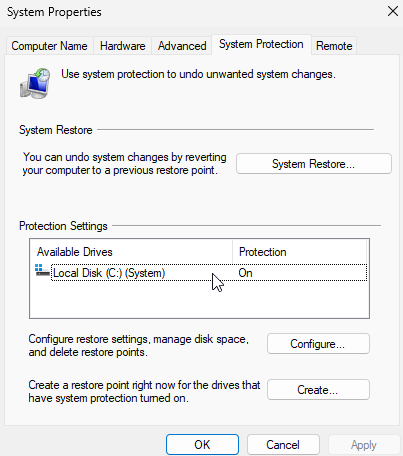The height and width of the screenshot is (456, 403).
Task: Click the On protection status cell
Action: 245,273
